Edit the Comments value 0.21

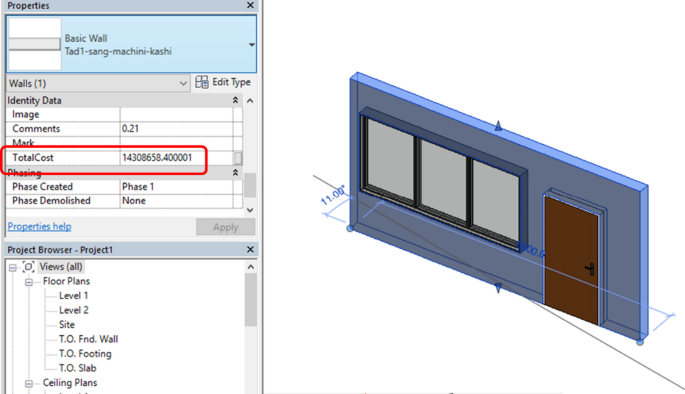176,129
